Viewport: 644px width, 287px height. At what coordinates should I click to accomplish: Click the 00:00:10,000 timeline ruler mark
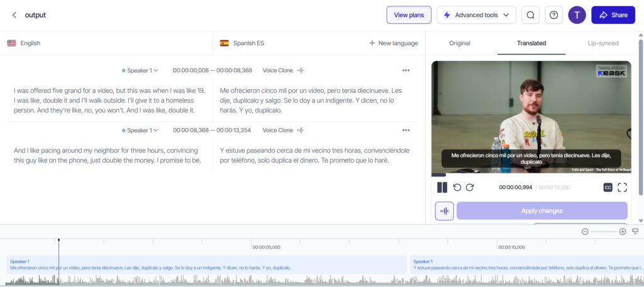pyautogui.click(x=512, y=247)
